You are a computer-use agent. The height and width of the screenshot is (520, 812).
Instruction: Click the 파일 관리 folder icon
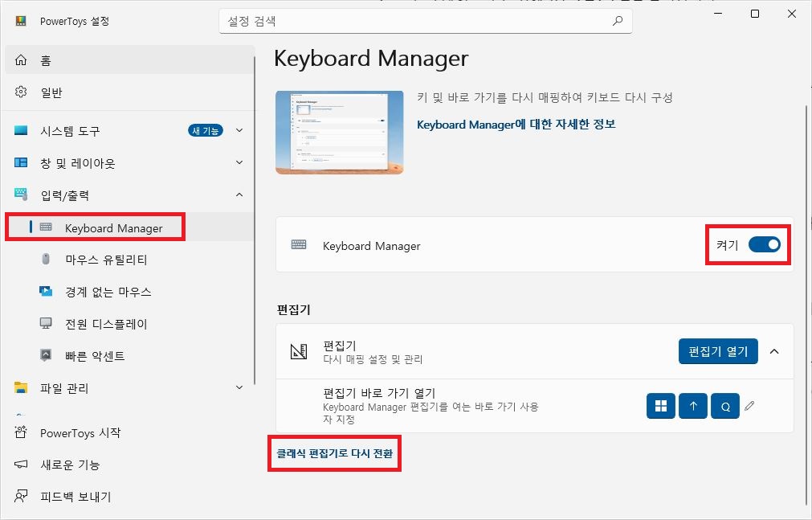tap(21, 387)
